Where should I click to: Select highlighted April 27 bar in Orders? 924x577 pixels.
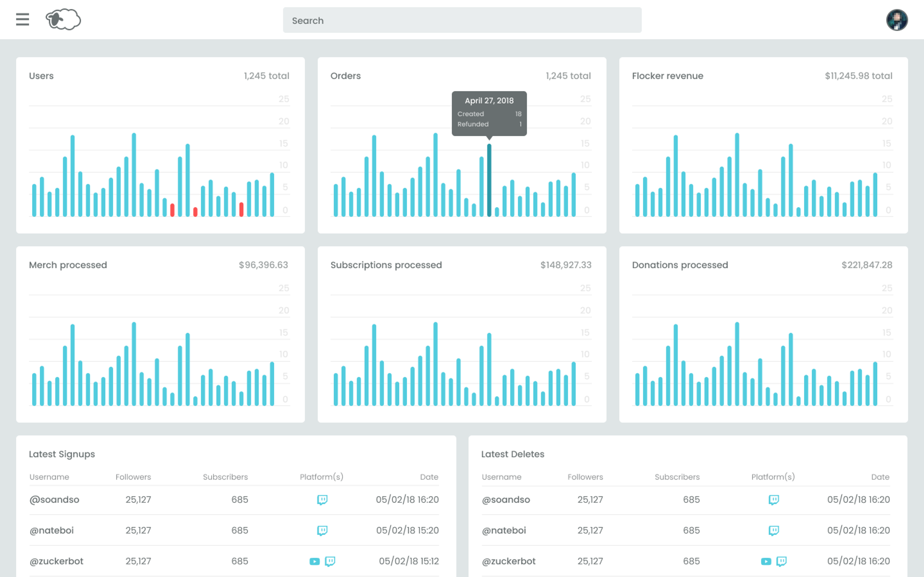click(x=489, y=180)
